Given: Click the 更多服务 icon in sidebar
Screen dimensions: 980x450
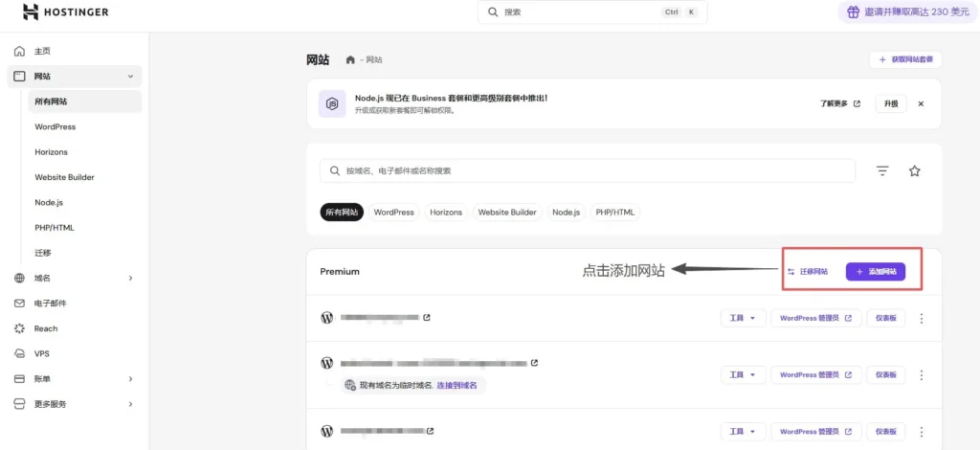Looking at the screenshot, I should pyautogui.click(x=19, y=404).
